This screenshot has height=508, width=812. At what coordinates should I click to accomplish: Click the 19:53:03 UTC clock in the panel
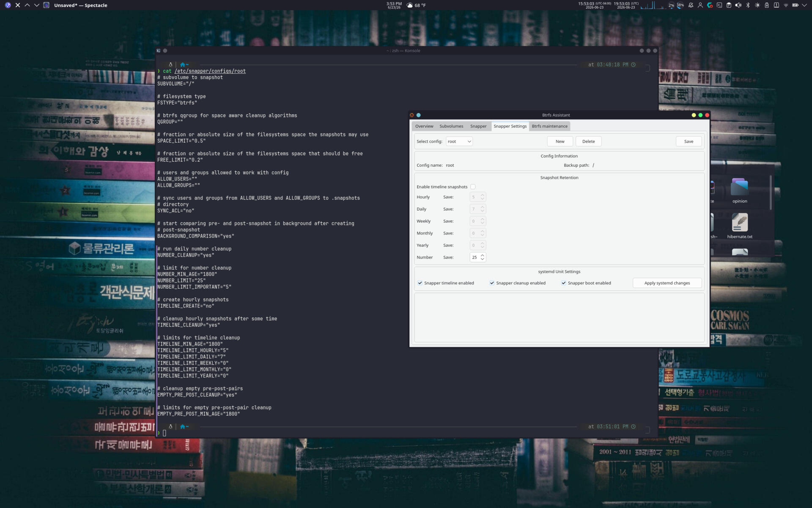pos(626,5)
